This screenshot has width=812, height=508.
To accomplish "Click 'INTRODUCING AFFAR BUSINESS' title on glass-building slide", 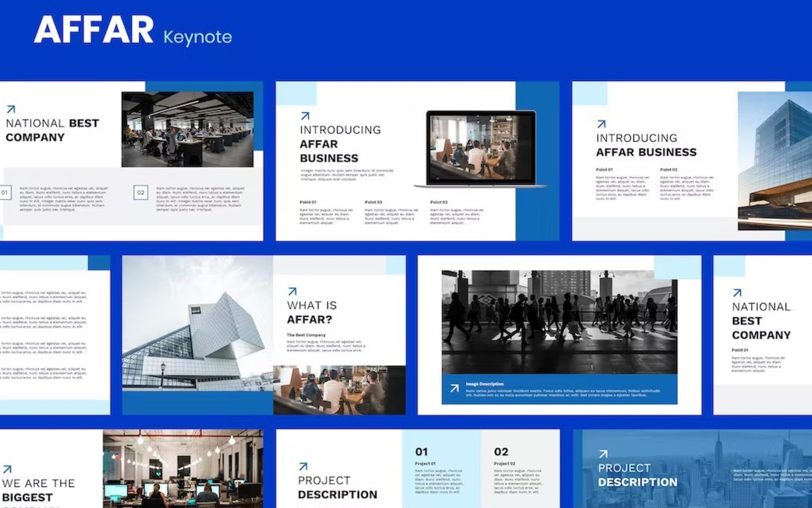I will [647, 145].
